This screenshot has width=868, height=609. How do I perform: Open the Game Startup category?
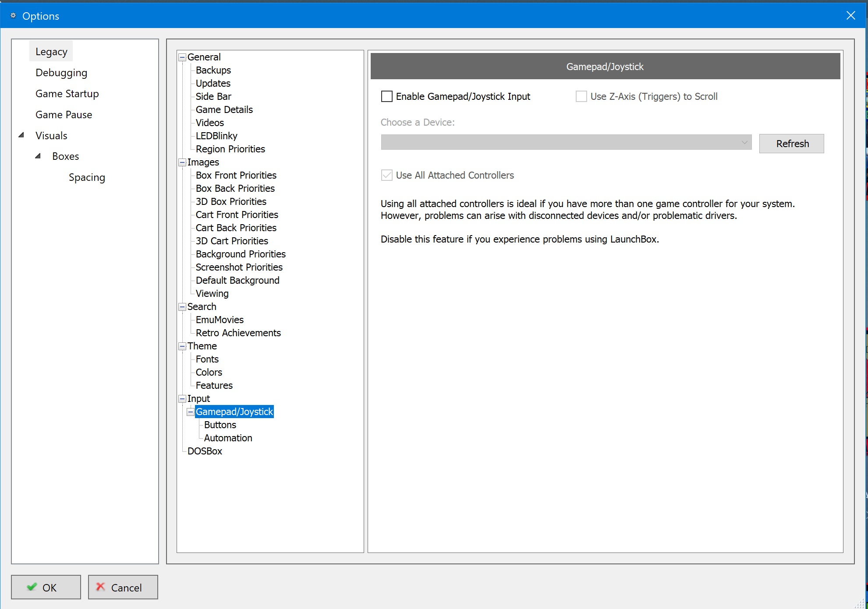67,94
